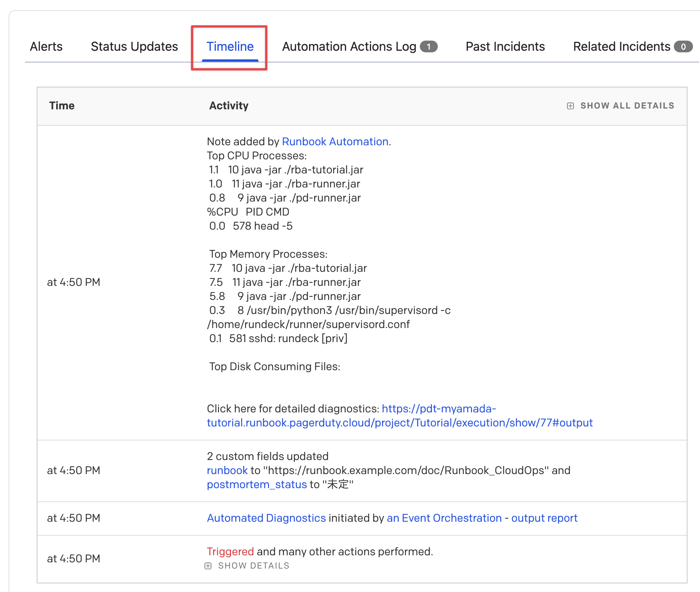Open the Runbook Automation link

335,141
